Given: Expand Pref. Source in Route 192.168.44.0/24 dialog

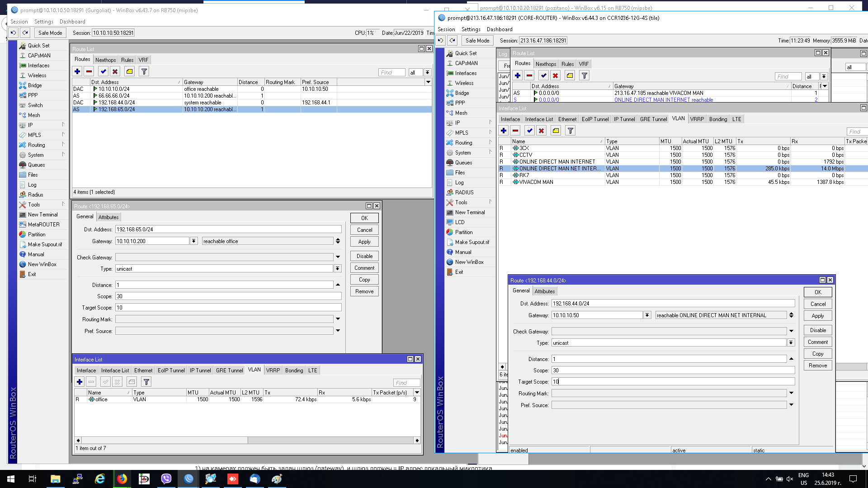Looking at the screenshot, I should tap(791, 405).
